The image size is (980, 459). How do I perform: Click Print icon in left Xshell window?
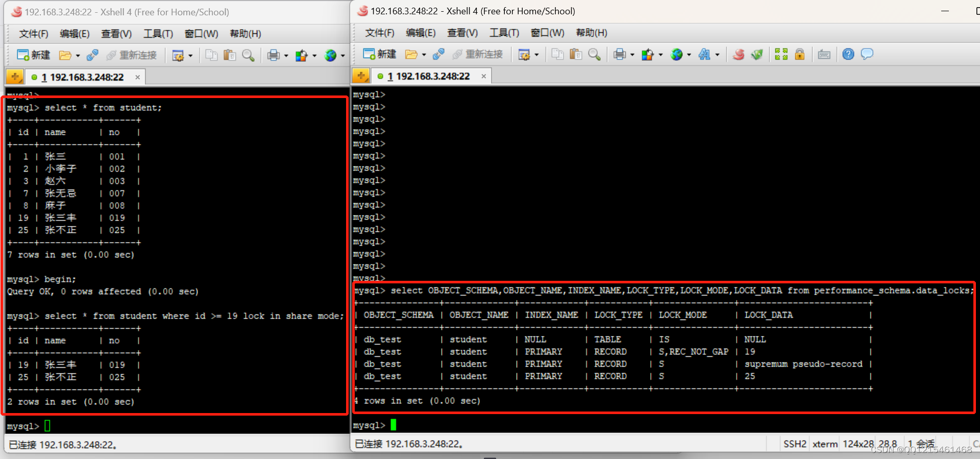[274, 55]
